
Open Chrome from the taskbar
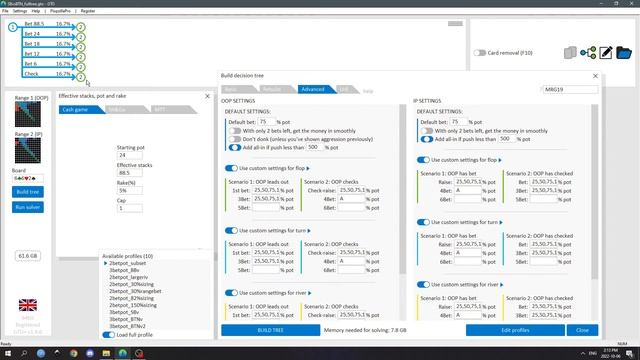click(73, 353)
